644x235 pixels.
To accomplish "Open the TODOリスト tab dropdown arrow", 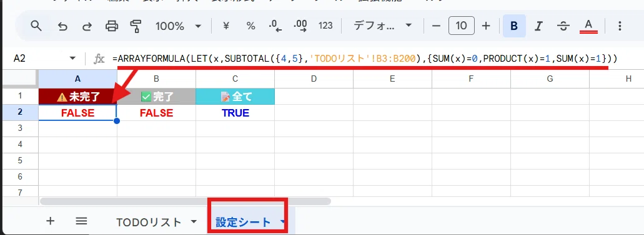I will pos(194,223).
